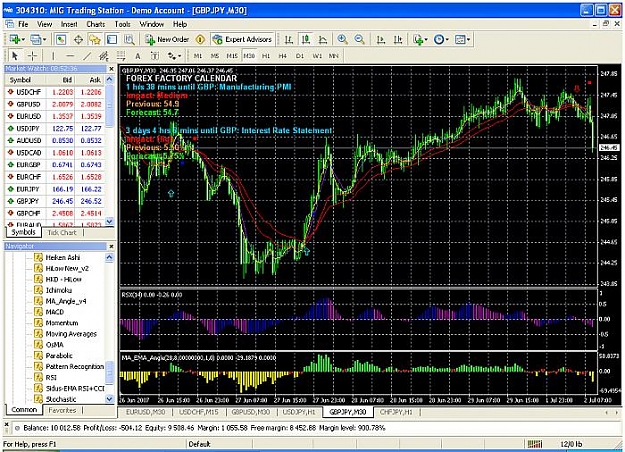Click chart tabs right scroll arrow
Screen dimensions: 625x452
click(x=617, y=412)
